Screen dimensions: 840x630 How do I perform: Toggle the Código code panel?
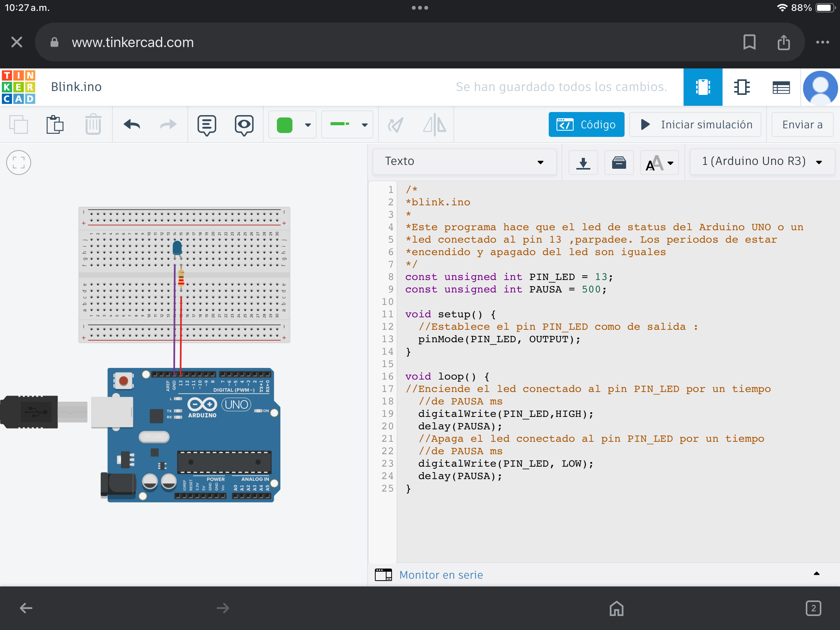(x=586, y=125)
